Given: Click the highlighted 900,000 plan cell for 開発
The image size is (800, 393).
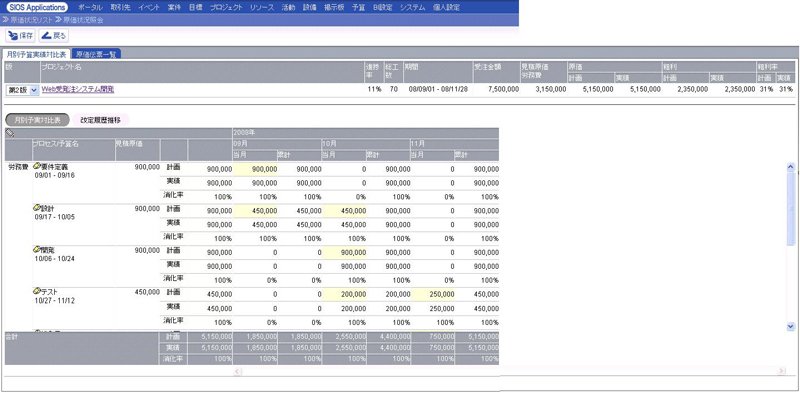Looking at the screenshot, I should click(344, 252).
